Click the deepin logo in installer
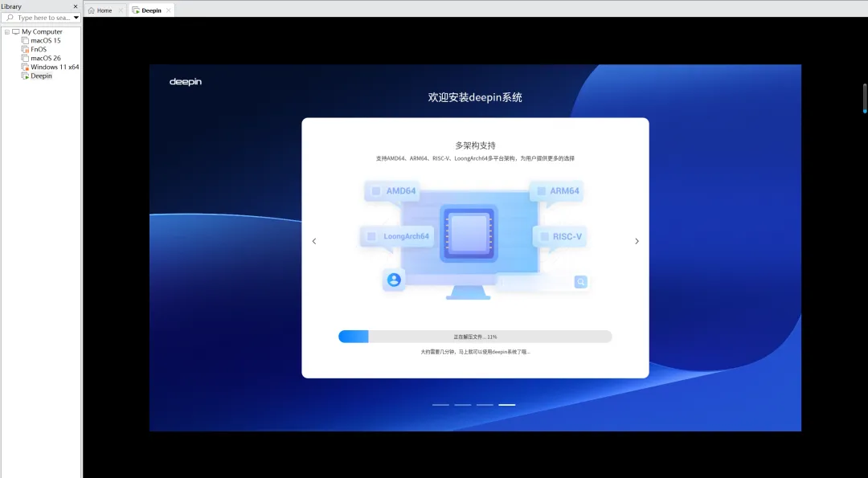This screenshot has height=478, width=868. coord(186,82)
